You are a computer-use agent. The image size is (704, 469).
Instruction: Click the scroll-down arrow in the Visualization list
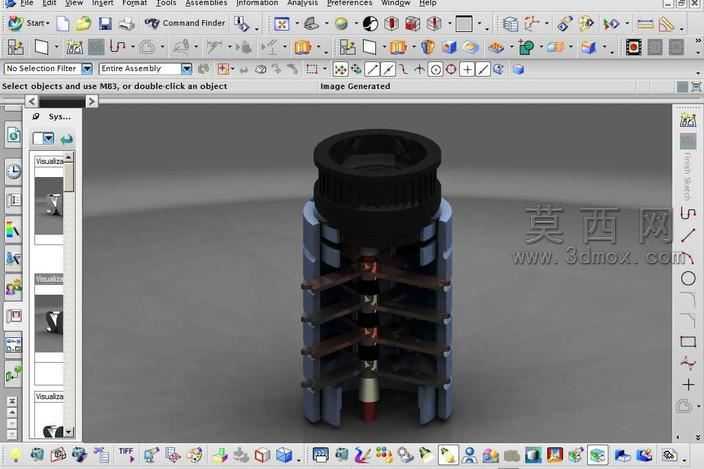click(69, 433)
